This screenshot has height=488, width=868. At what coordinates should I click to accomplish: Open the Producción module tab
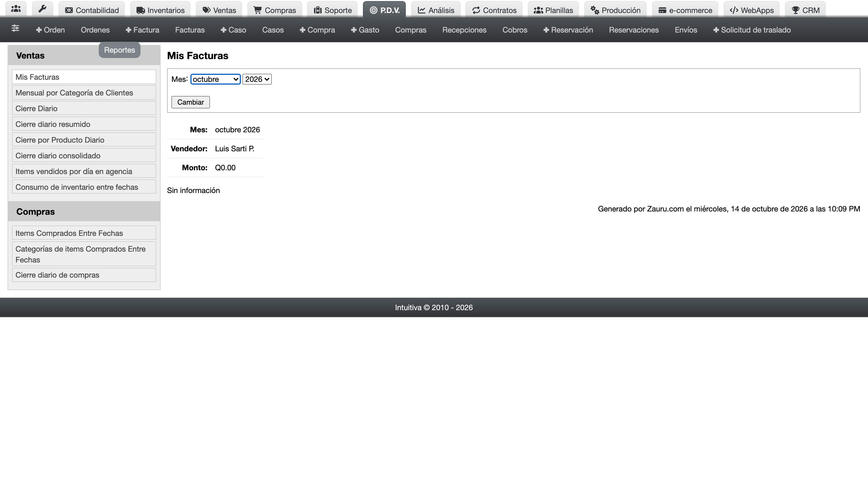tap(616, 10)
